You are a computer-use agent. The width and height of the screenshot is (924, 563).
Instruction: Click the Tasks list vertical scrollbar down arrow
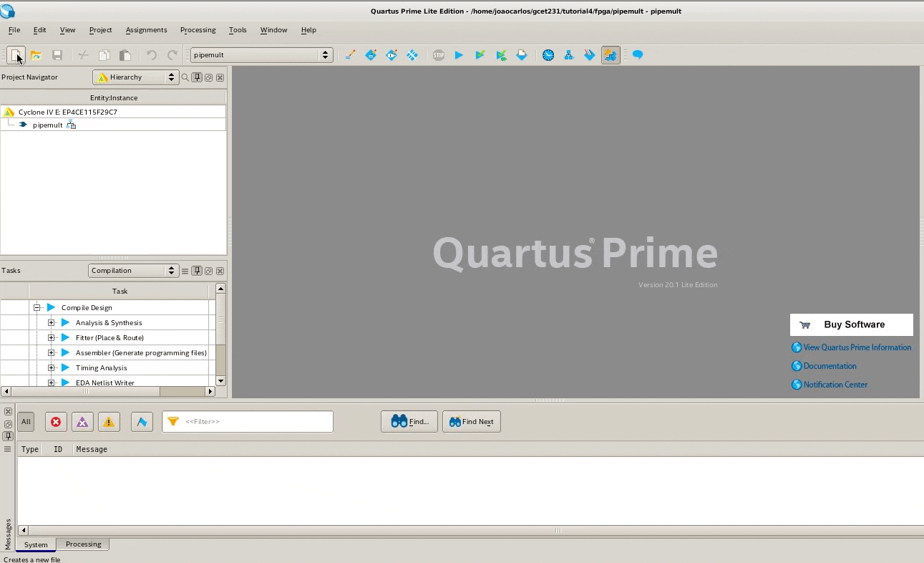[x=220, y=381]
